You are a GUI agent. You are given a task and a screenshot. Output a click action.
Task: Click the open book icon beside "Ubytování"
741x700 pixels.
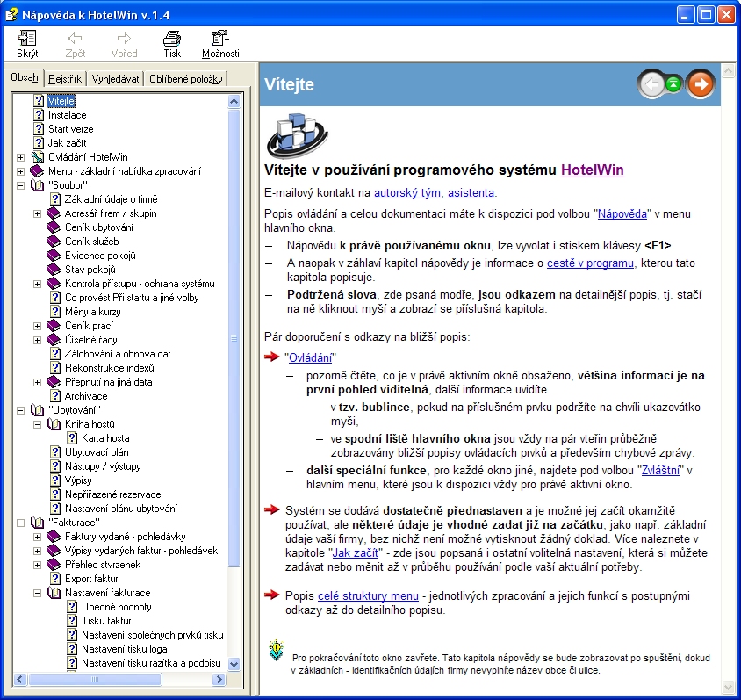pos(38,410)
